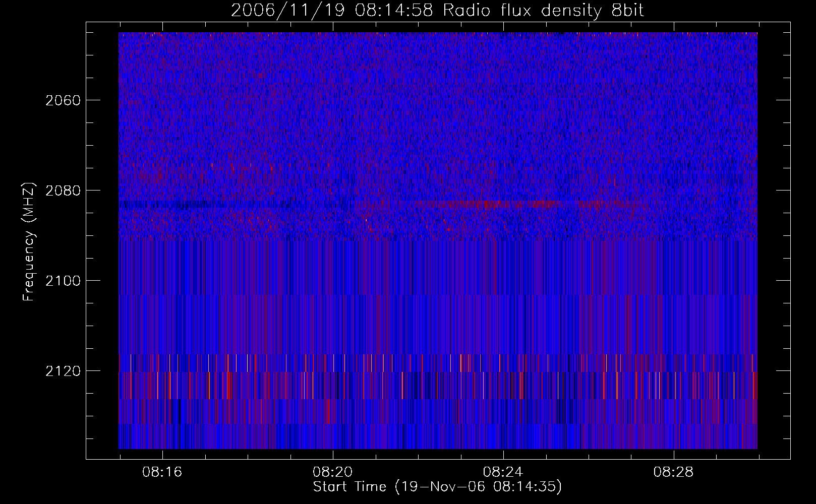The width and height of the screenshot is (816, 504).
Task: Click the 08:24 time tick label
Action: point(503,472)
